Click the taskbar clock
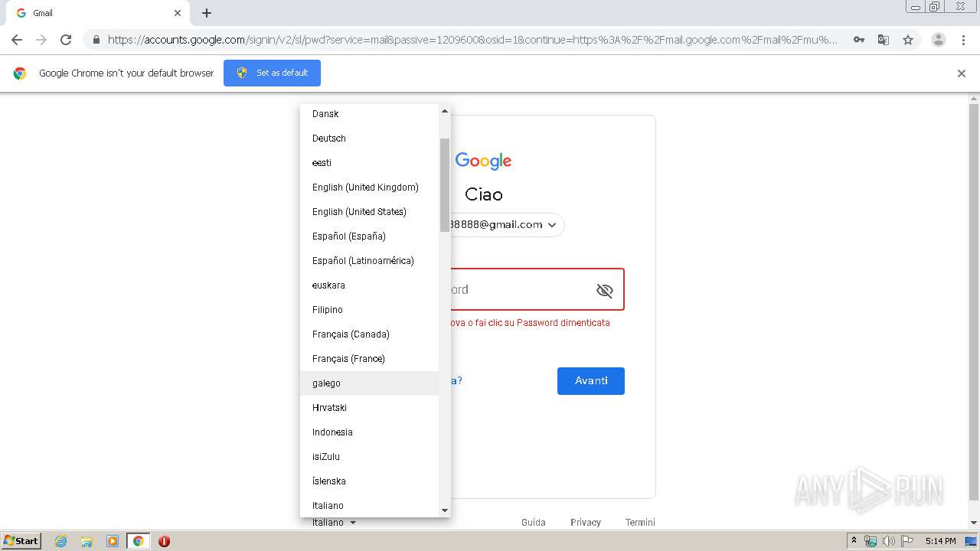Viewport: 980px width, 551px height. pyautogui.click(x=940, y=541)
